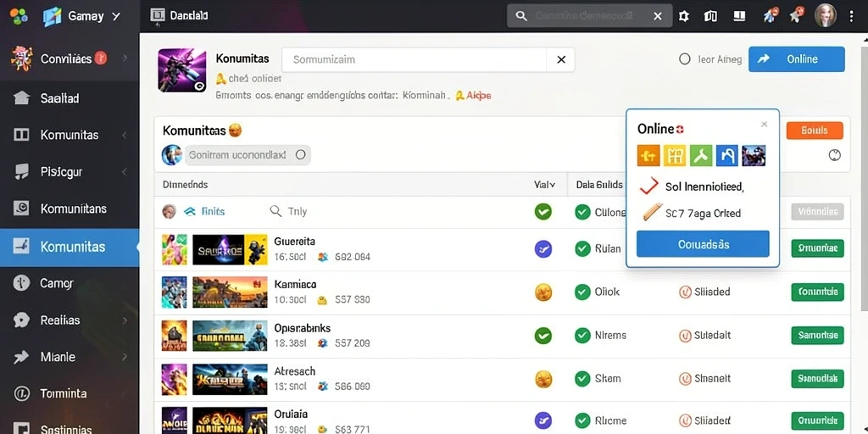Screen dimensions: 868x434
Task: Open the vertical three-dot menu at top right
Action: pos(851,16)
